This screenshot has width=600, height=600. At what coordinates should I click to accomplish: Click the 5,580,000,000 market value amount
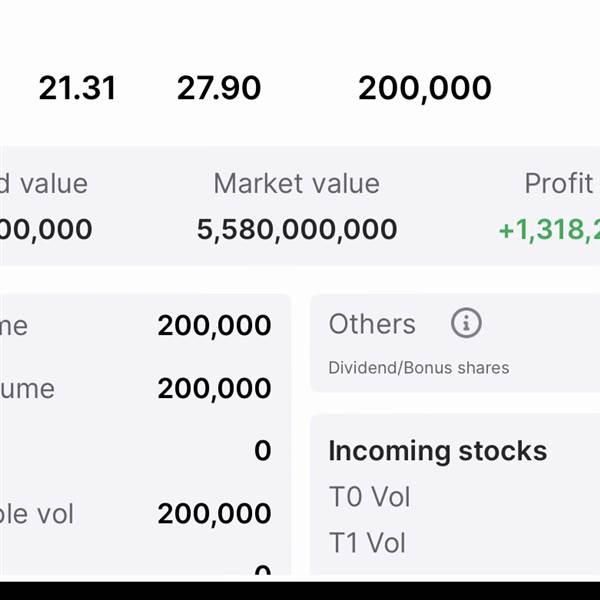tap(296, 230)
